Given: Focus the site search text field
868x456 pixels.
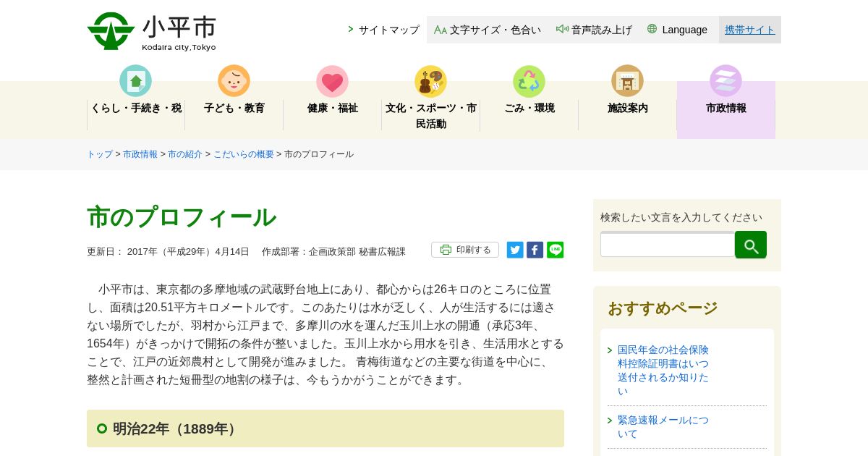Looking at the screenshot, I should pyautogui.click(x=668, y=245).
